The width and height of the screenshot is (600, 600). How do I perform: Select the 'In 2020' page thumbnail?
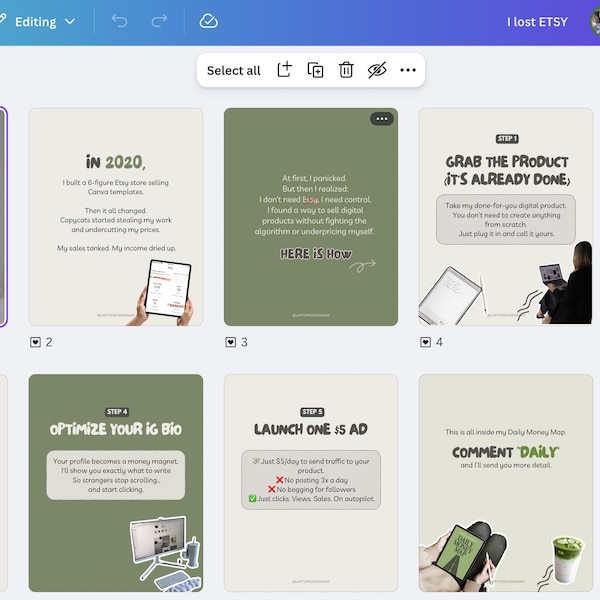pyautogui.click(x=116, y=217)
